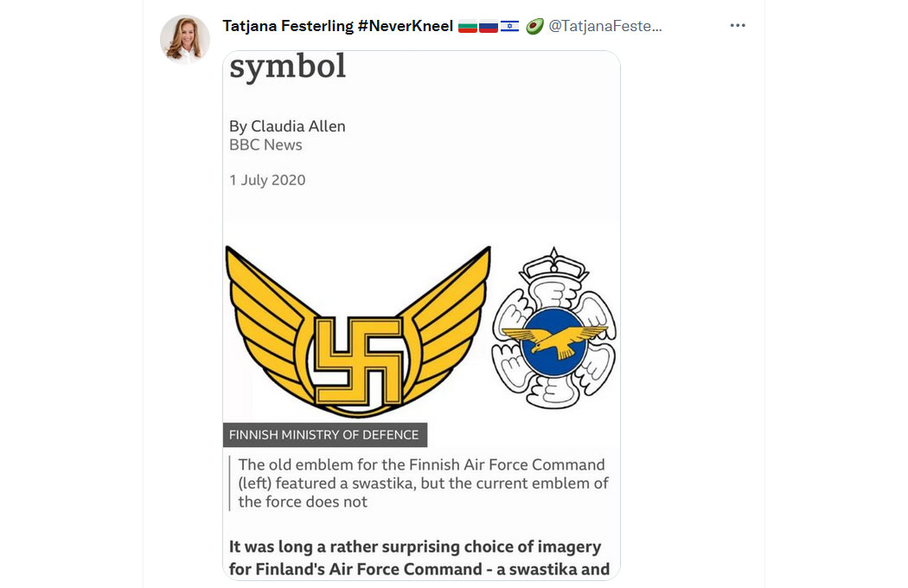Click the "symbol" headline text
Image resolution: width=908 pixels, height=588 pixels.
pos(288,67)
